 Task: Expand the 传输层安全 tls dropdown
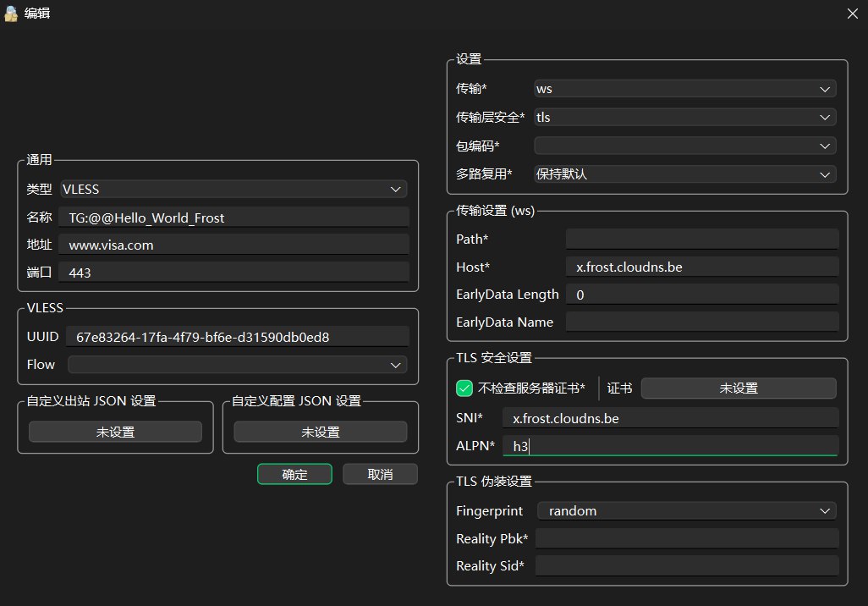pos(684,118)
